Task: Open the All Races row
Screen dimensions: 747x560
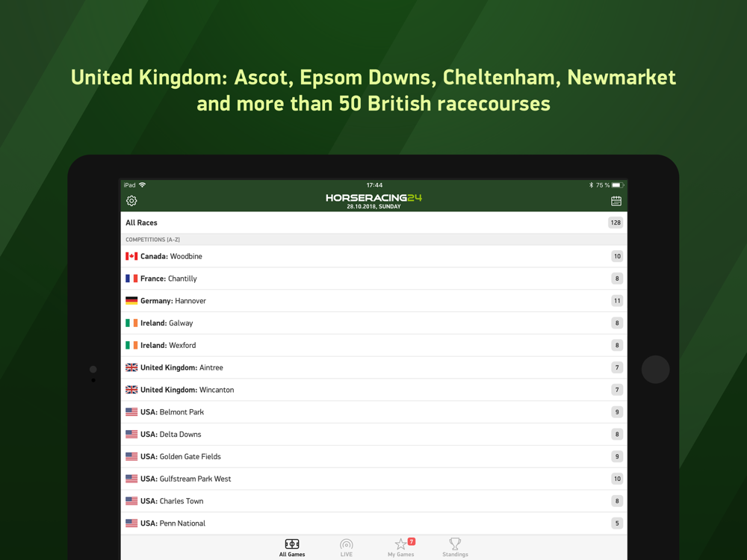Action: tap(374, 223)
